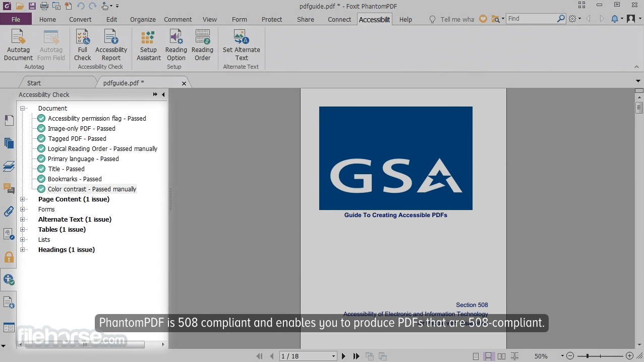Collapse the Accessibility Check panel arrow

(163, 94)
